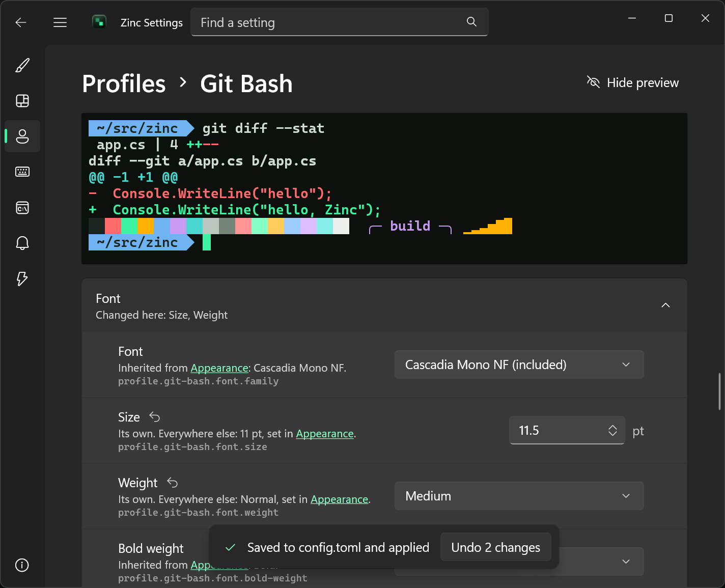Open the hamburger navigation menu

60,22
